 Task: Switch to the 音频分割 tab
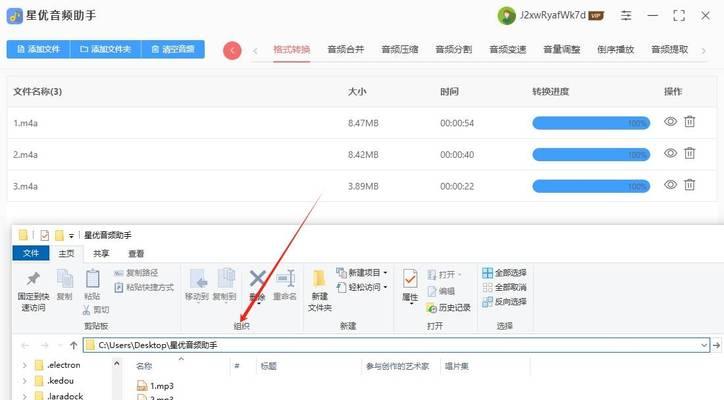point(453,49)
